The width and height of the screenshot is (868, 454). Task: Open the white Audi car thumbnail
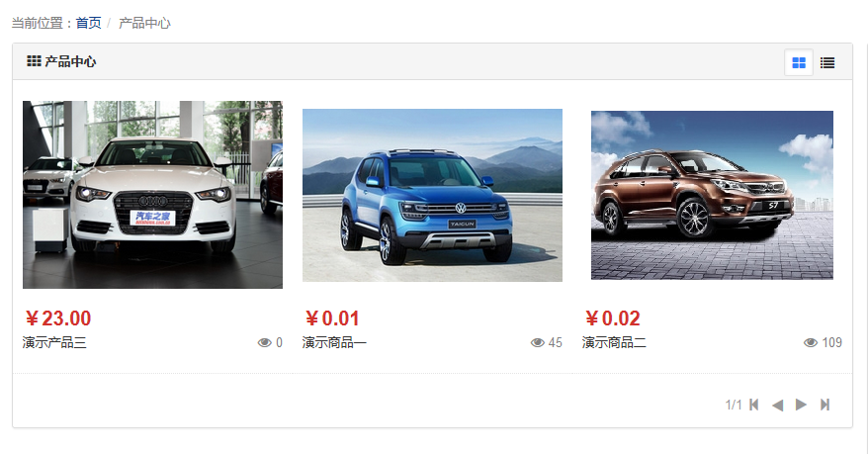[153, 194]
